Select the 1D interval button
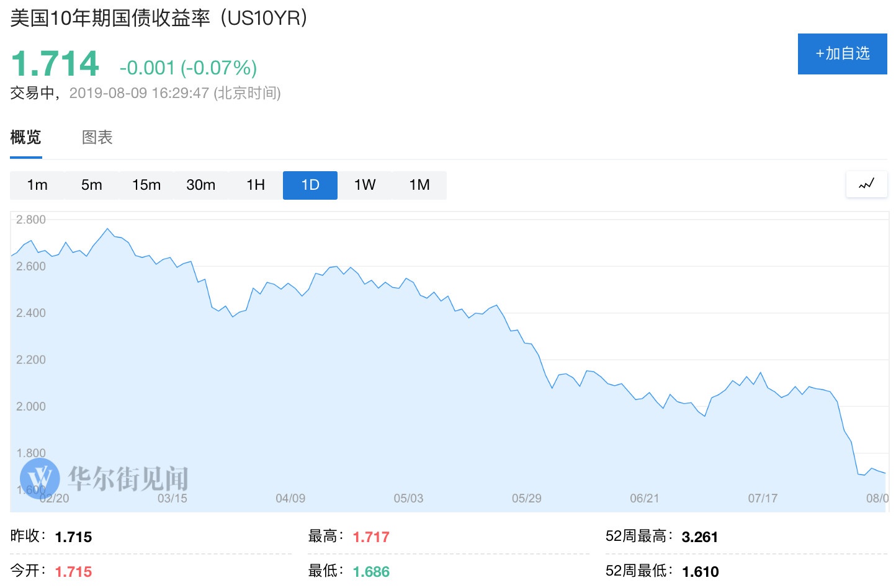 (x=310, y=185)
